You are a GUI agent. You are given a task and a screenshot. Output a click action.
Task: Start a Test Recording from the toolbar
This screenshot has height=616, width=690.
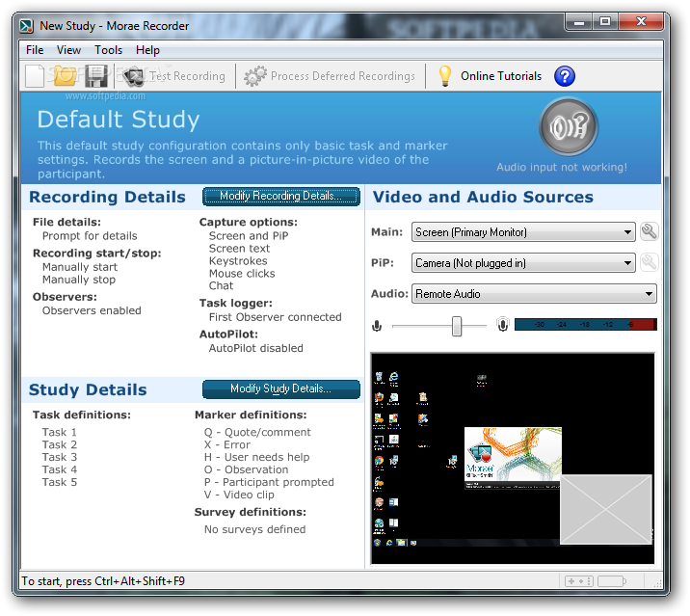click(x=173, y=76)
